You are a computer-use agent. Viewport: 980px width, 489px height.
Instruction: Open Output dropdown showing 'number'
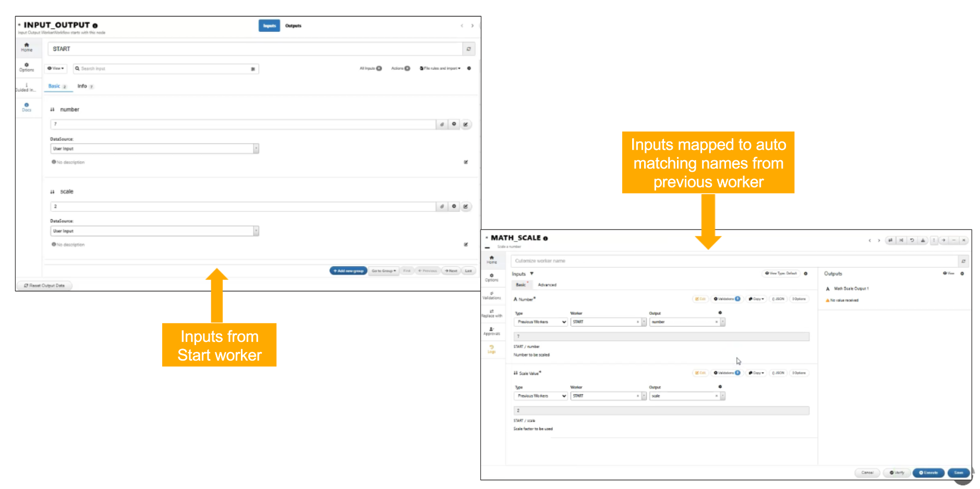click(x=687, y=322)
